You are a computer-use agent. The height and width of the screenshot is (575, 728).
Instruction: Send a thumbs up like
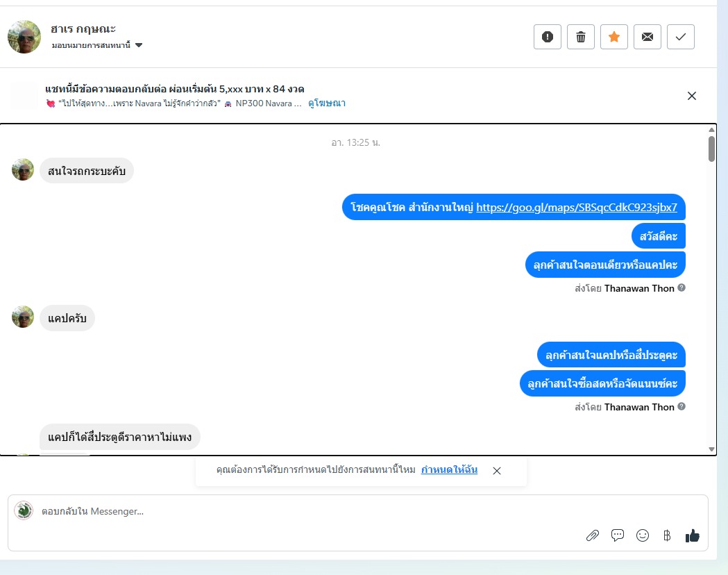click(692, 535)
